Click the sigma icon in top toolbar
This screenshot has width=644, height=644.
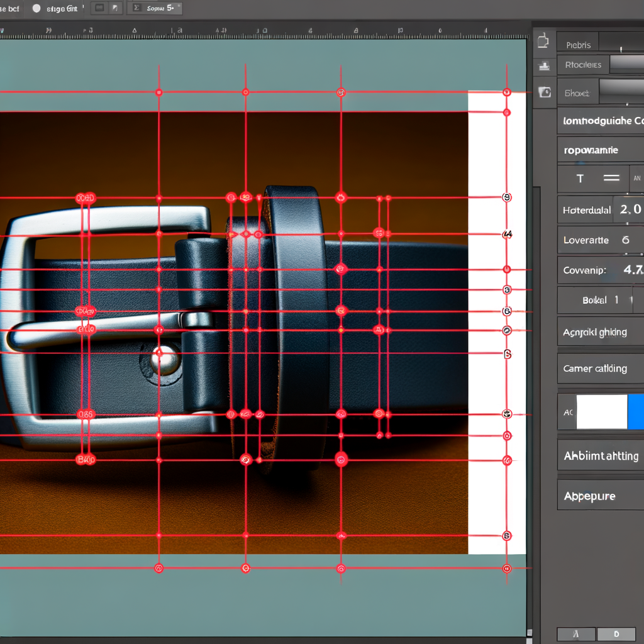[x=136, y=8]
